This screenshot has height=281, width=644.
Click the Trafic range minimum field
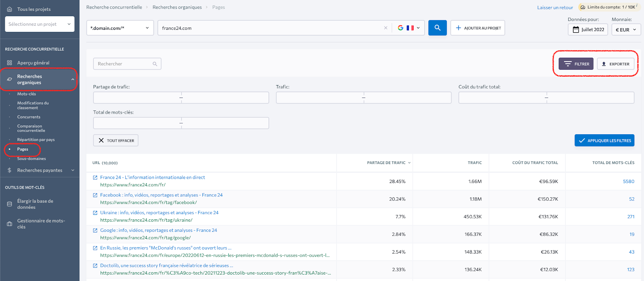(320, 98)
